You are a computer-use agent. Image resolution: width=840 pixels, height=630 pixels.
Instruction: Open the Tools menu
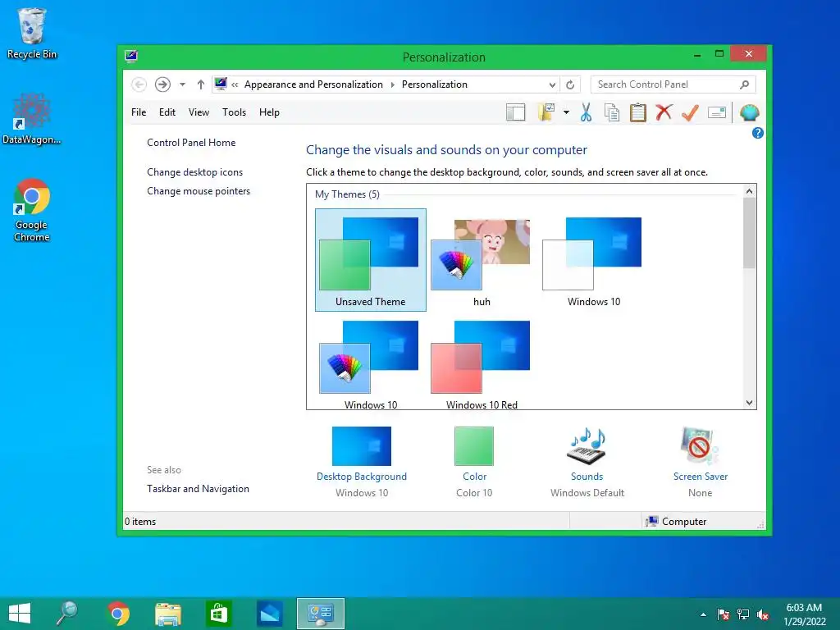[x=234, y=112]
